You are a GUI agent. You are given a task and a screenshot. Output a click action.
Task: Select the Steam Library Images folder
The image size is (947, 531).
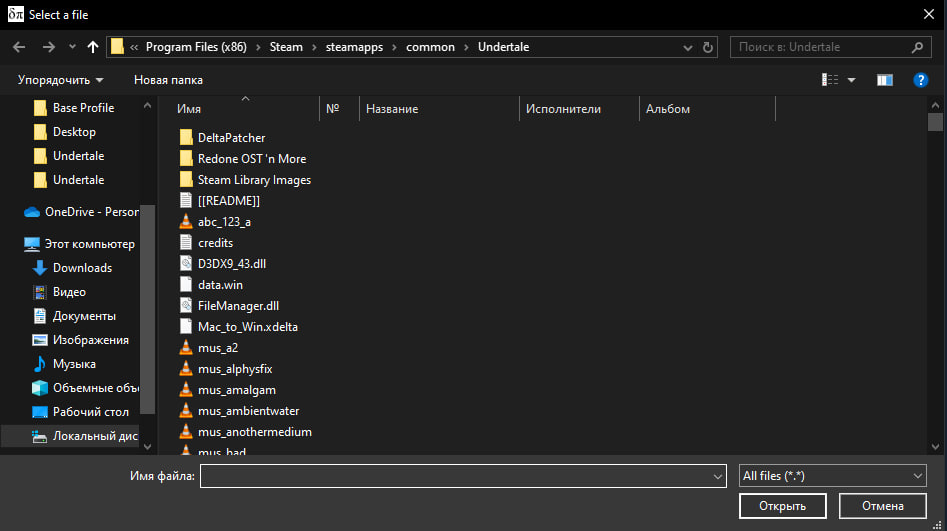coord(245,180)
